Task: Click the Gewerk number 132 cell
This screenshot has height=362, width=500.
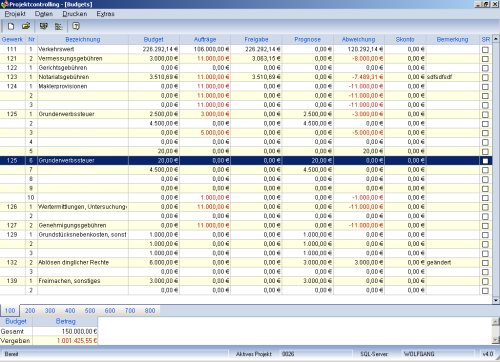Action: (x=12, y=262)
